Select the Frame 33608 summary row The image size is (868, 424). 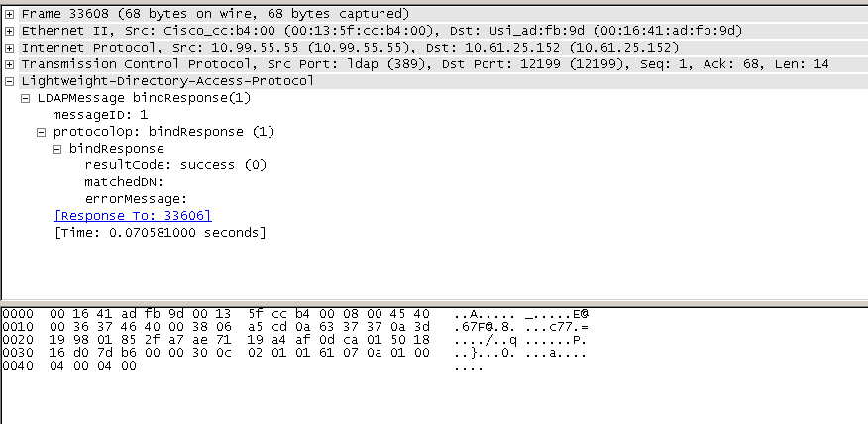(215, 14)
